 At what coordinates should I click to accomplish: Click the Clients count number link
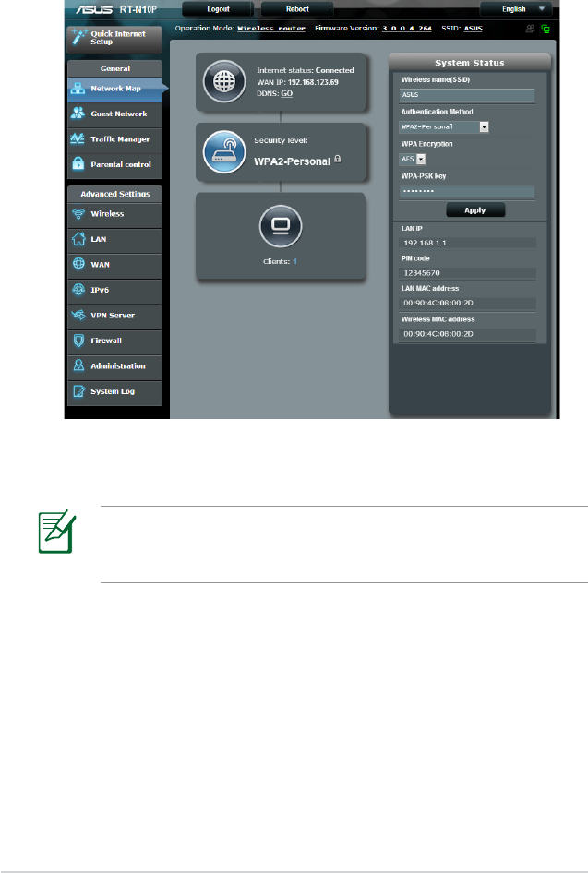(x=295, y=261)
